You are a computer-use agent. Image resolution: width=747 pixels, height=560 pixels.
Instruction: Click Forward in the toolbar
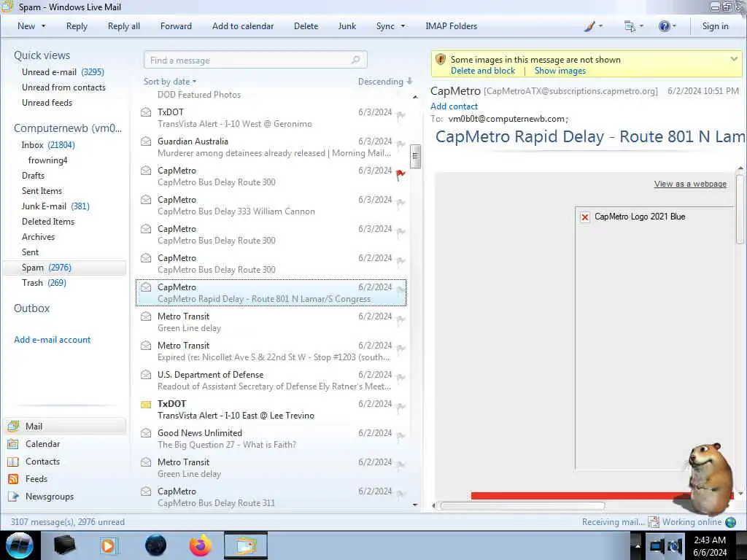pos(176,26)
